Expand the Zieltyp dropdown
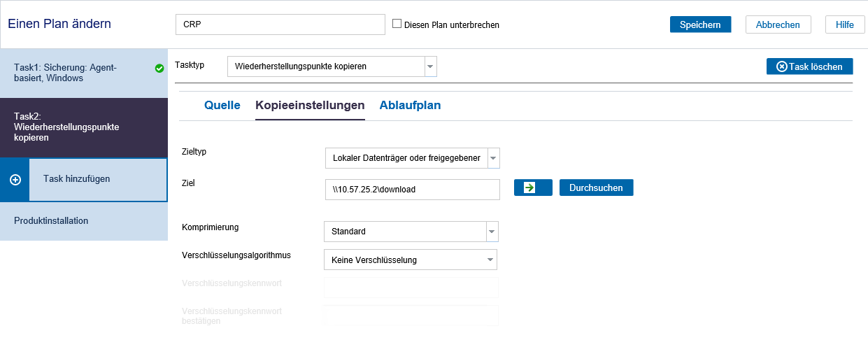 point(494,158)
